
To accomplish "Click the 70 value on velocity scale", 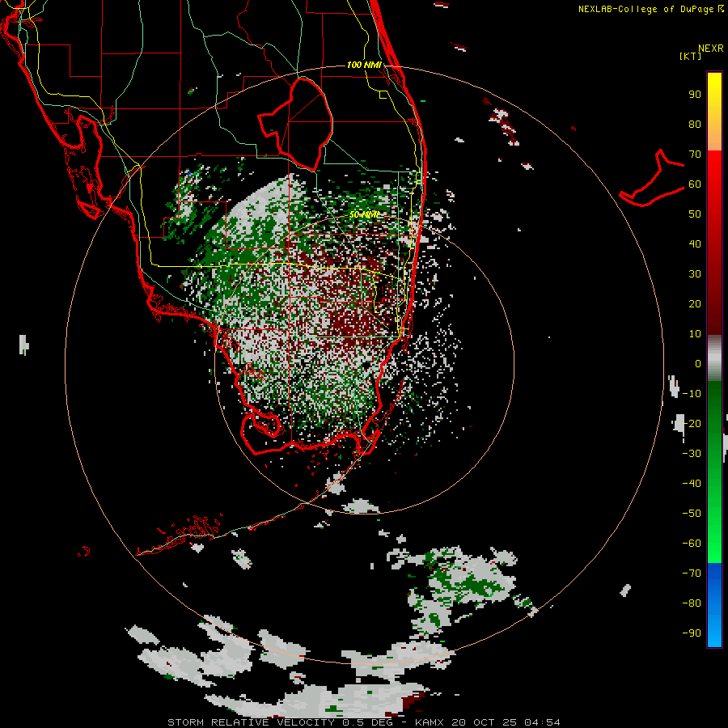I will point(695,154).
